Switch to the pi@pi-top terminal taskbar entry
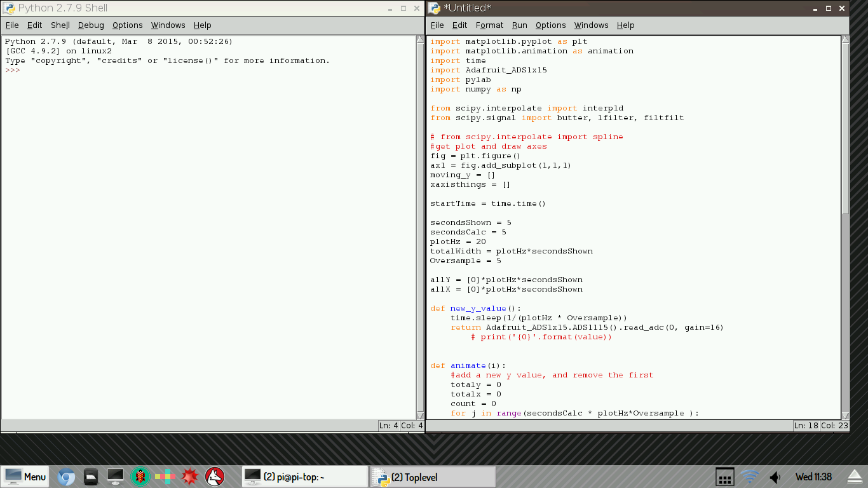The width and height of the screenshot is (868, 488). (304, 477)
